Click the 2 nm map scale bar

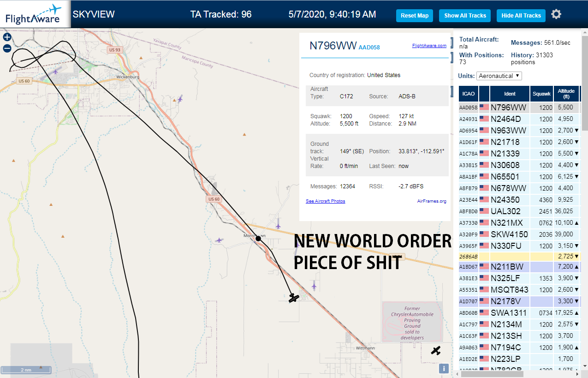[x=25, y=370]
